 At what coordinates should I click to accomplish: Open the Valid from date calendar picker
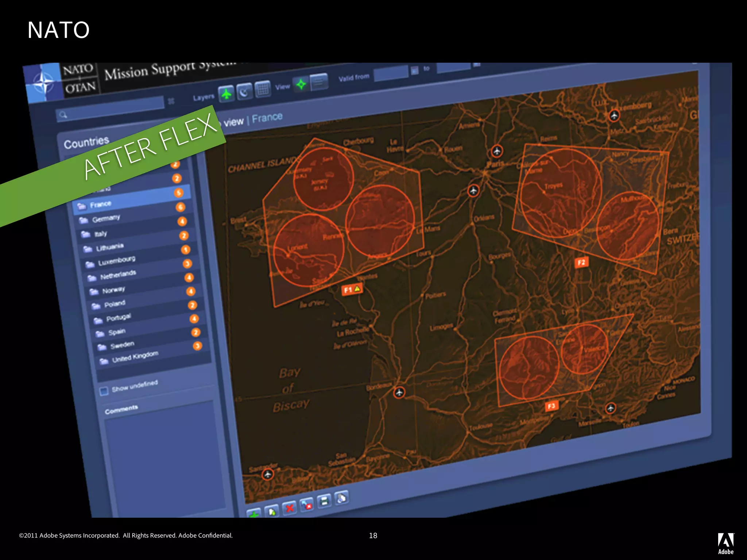pos(415,70)
